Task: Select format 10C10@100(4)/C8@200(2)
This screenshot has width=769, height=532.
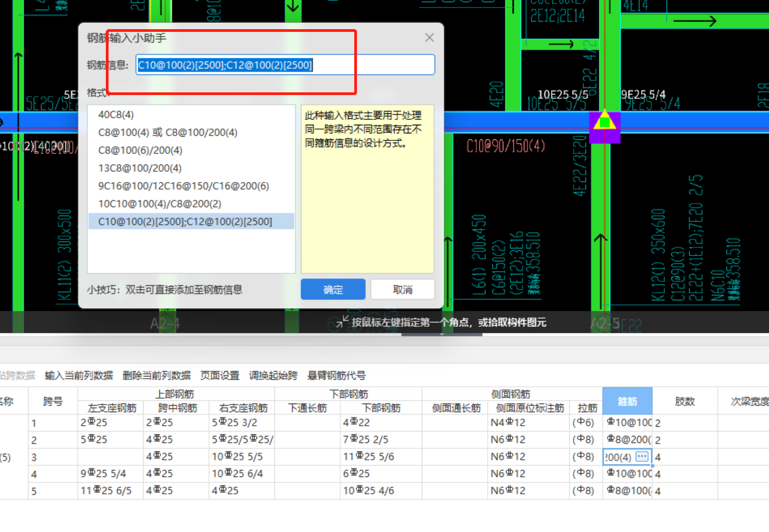Action: [191, 204]
